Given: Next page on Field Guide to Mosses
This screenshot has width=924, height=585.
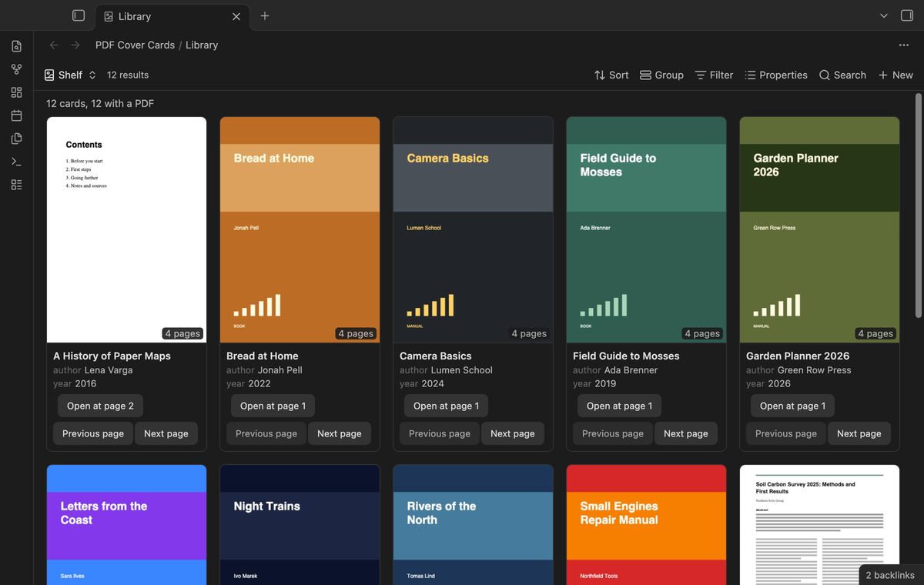Looking at the screenshot, I should 686,433.
